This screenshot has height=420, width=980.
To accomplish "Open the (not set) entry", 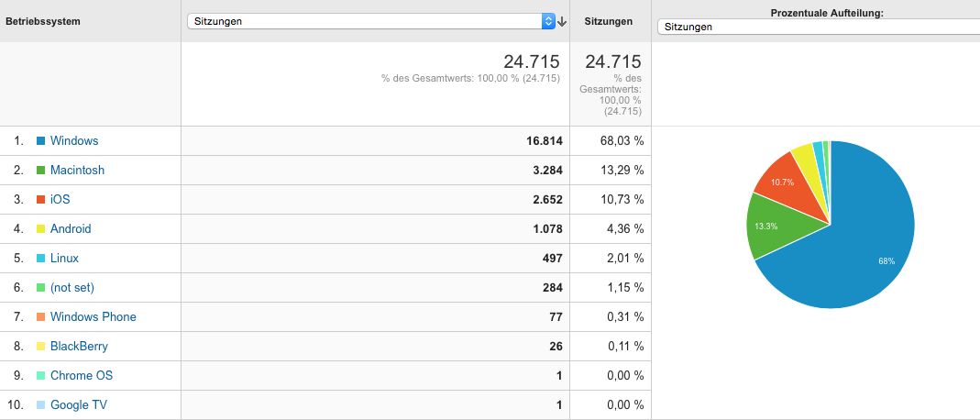I will pos(72,288).
